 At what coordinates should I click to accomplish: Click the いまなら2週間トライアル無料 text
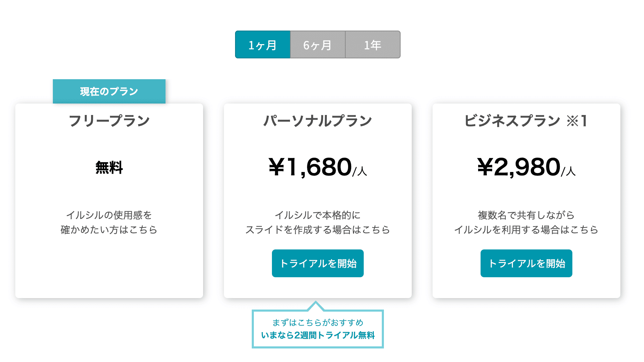tap(317, 335)
